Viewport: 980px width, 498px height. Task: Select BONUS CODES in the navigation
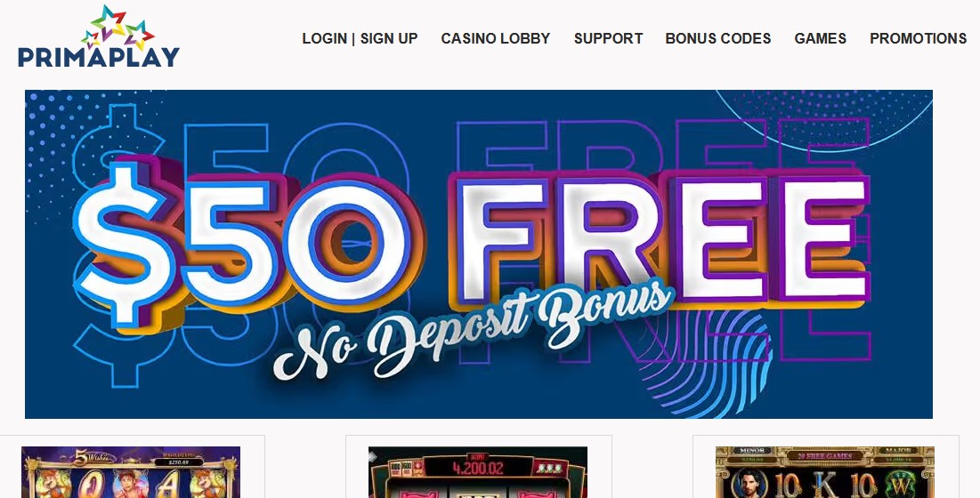718,38
